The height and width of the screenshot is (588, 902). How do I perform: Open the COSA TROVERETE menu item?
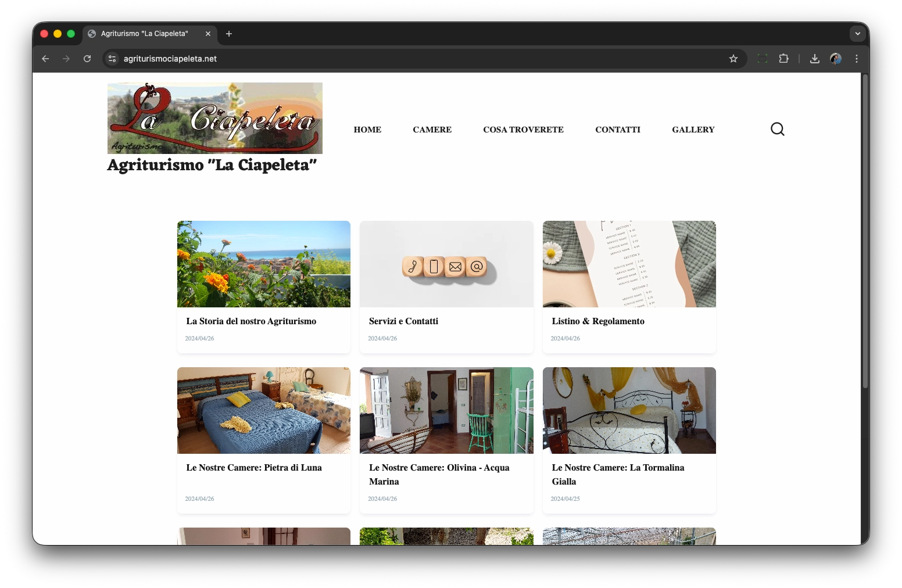click(x=523, y=130)
